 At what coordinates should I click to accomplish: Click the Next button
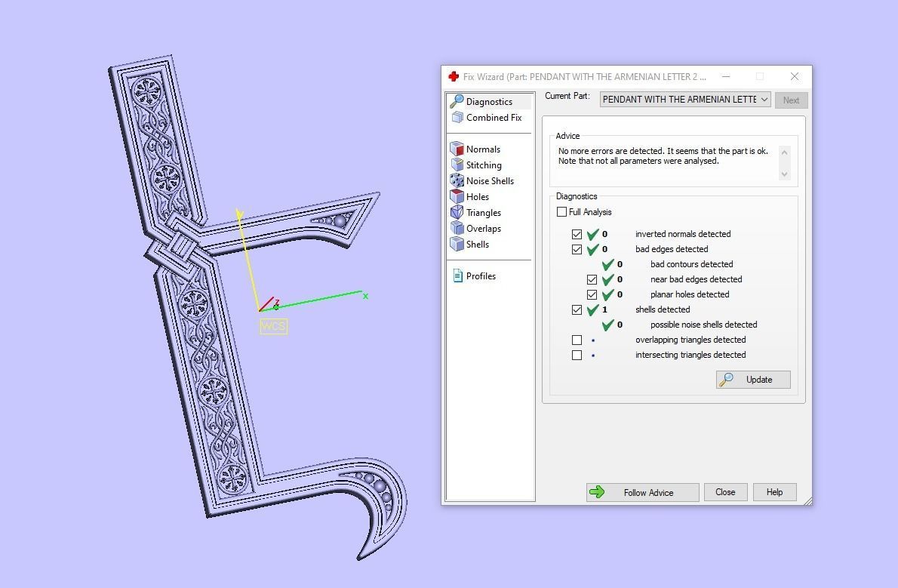(x=791, y=100)
